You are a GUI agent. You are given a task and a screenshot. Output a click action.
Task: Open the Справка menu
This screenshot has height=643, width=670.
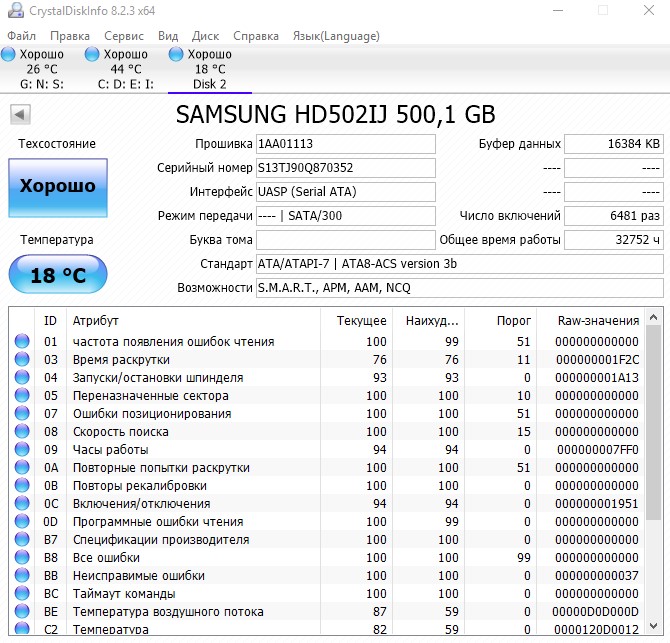click(x=255, y=36)
